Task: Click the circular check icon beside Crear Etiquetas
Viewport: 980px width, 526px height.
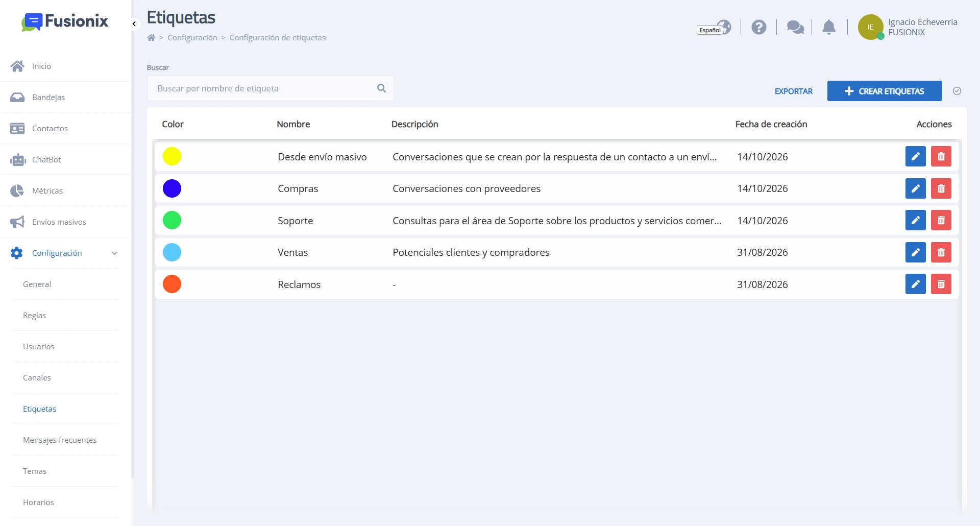Action: pos(957,91)
